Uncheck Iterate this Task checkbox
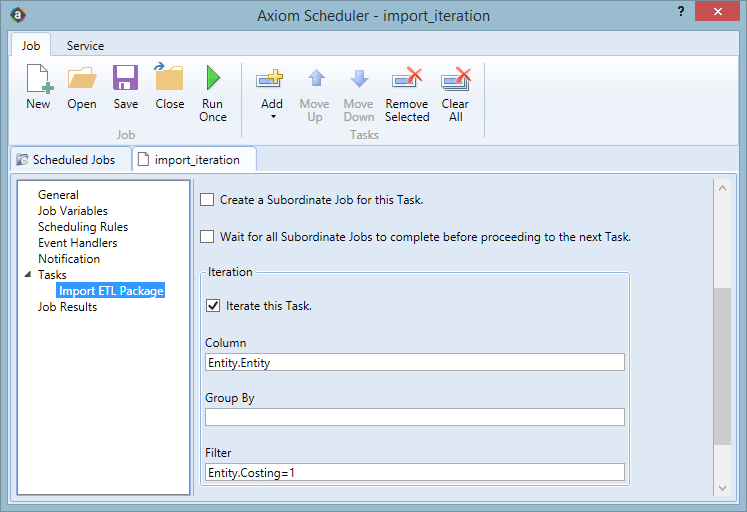 click(x=213, y=305)
